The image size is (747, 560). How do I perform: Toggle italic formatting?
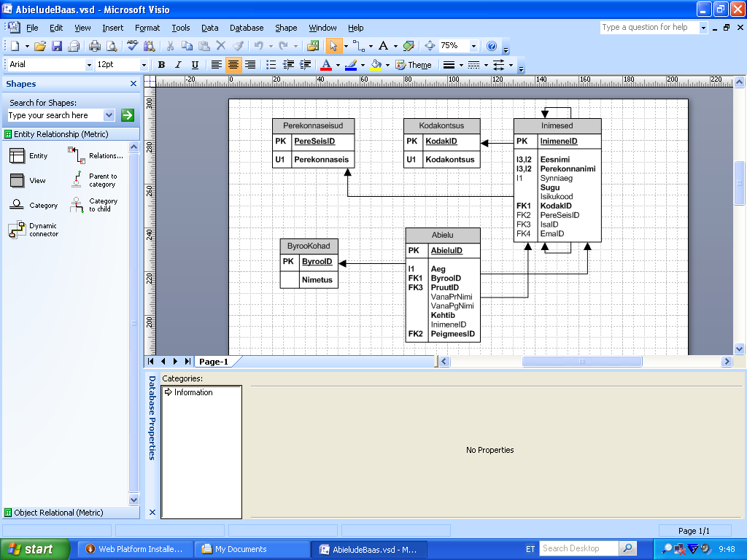click(x=178, y=65)
